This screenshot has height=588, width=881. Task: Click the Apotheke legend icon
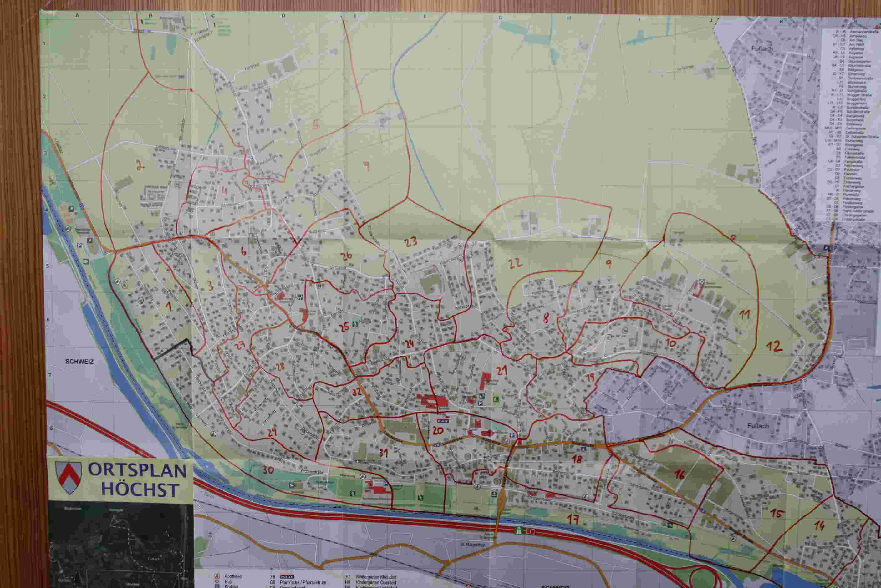[x=217, y=576]
